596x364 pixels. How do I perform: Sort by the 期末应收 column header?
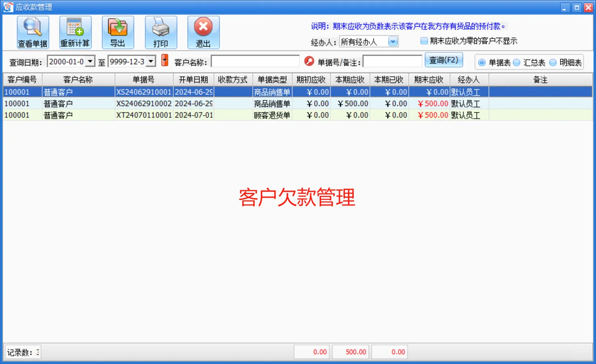click(x=429, y=79)
